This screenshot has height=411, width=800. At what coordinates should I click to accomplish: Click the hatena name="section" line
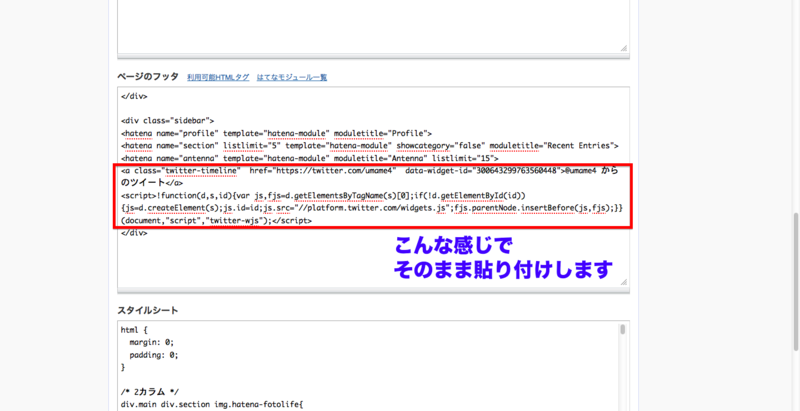click(x=370, y=146)
